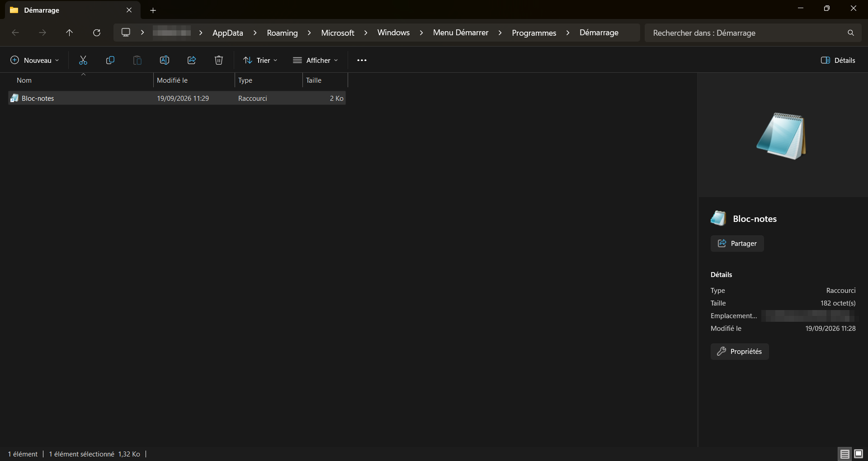
Task: Open Propriétés of Bloc-notes
Action: pos(740,352)
